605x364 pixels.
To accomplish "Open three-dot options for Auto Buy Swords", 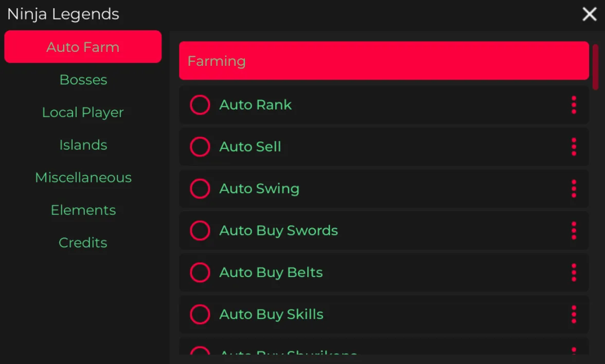I will coord(574,231).
